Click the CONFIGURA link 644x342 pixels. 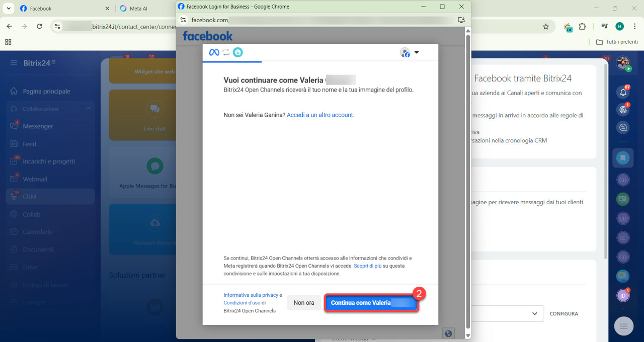click(x=563, y=313)
